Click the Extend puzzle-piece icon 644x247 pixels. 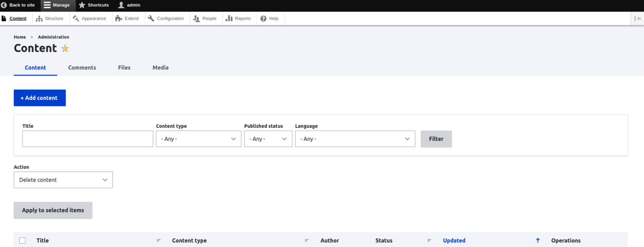119,19
